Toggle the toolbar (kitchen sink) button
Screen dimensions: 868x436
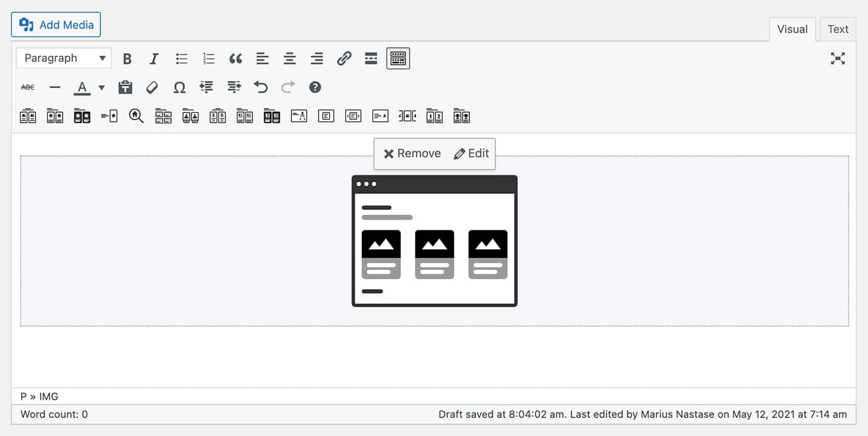pyautogui.click(x=398, y=59)
